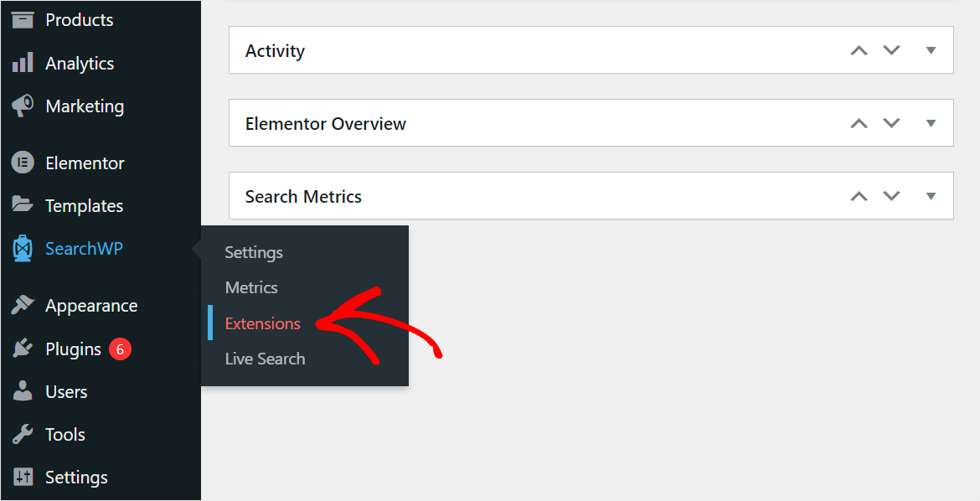Click the red Plugins update count badge
The height and width of the screenshot is (501, 980).
(122, 348)
